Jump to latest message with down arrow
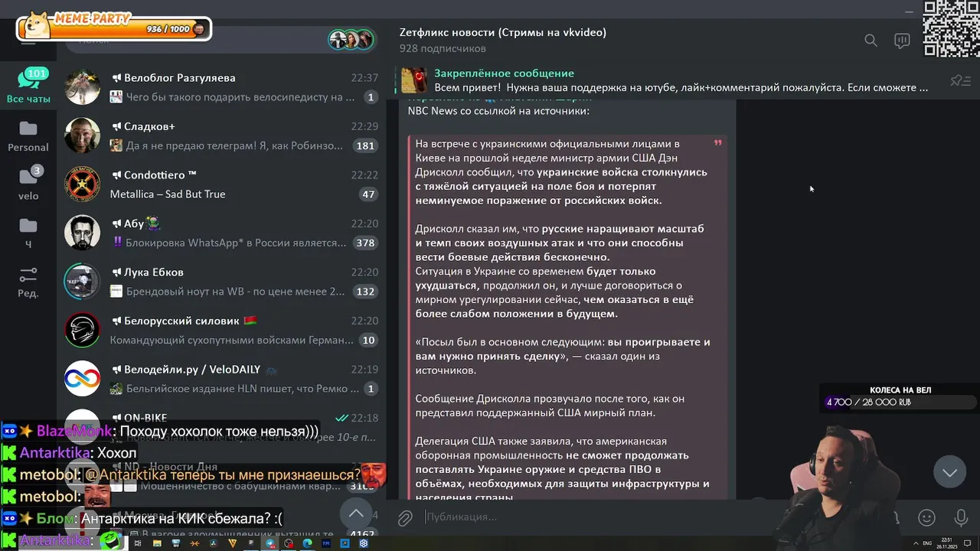 (x=949, y=472)
